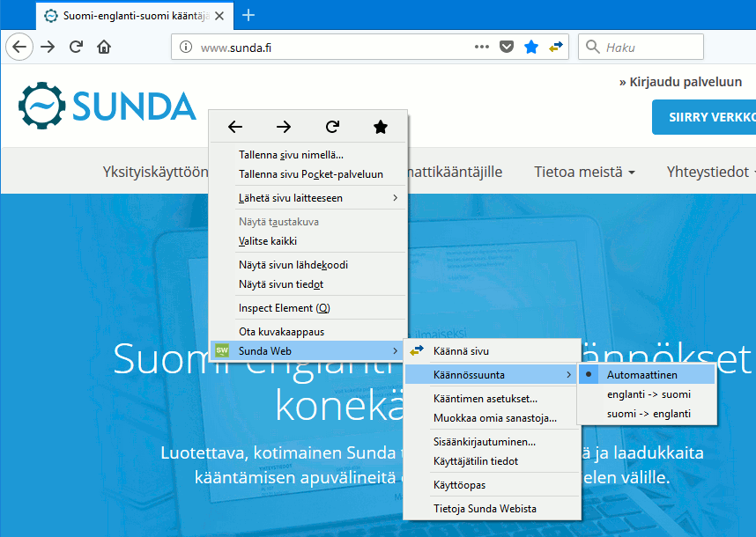756x537 pixels.
Task: Choose Näytä sivun lähdekoodi
Action: tap(308, 264)
